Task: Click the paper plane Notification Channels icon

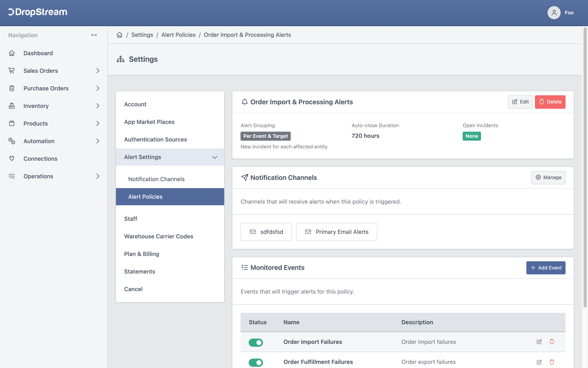Action: point(244,177)
